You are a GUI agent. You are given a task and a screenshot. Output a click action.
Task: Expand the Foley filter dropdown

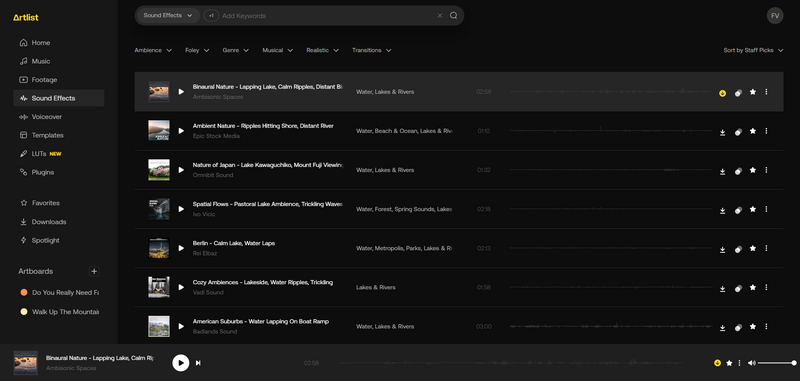tap(197, 50)
